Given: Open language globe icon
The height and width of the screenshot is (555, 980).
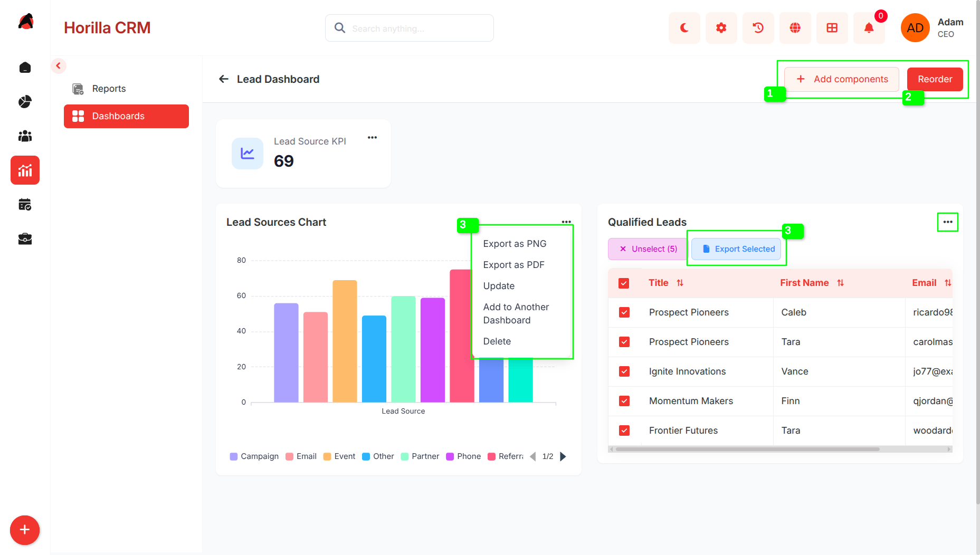Looking at the screenshot, I should [795, 28].
